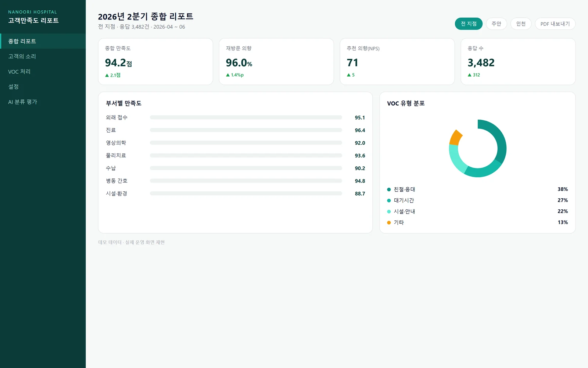Open AI 분류 평가 page
Viewport: 588px width, 368px height.
pyautogui.click(x=43, y=102)
